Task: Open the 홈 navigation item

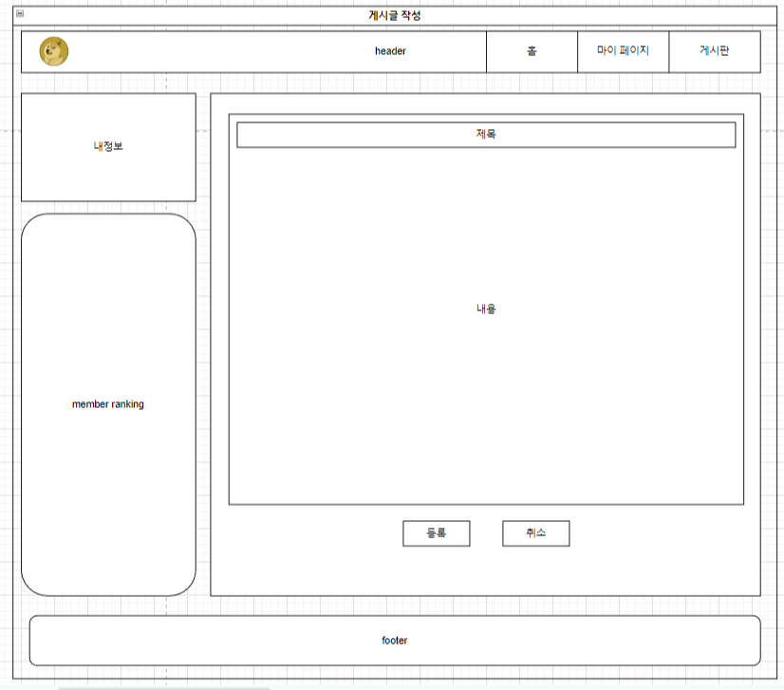Action: [x=532, y=51]
